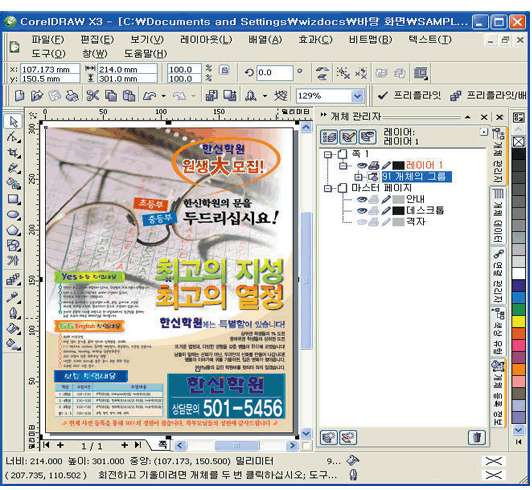Select the Interactive Blend tool
Screen dimensions: 532x490
point(13,280)
